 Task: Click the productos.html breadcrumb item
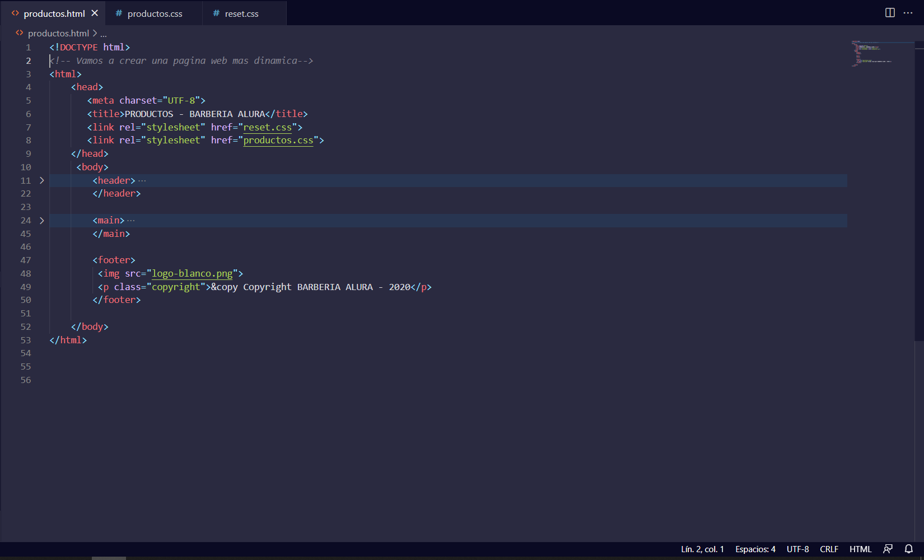click(58, 34)
